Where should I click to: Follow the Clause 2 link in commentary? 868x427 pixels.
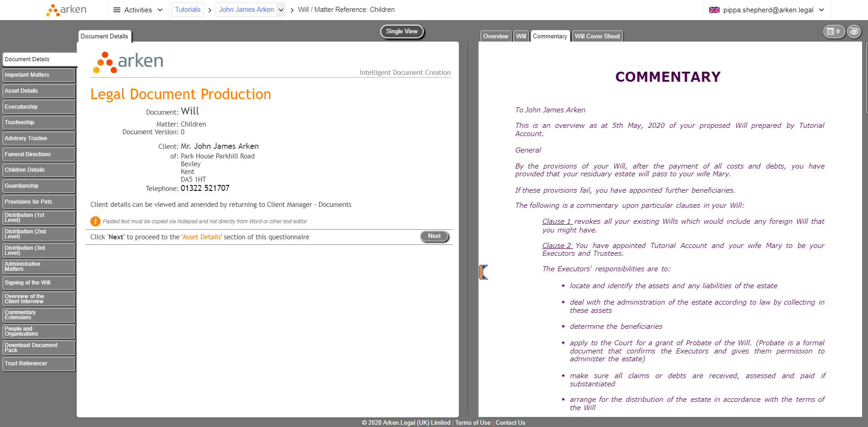point(558,246)
